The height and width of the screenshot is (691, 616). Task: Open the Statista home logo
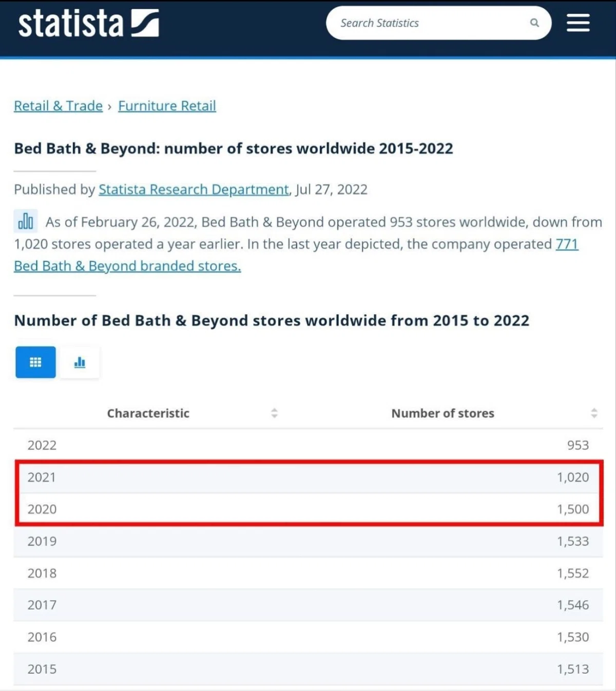tap(88, 24)
